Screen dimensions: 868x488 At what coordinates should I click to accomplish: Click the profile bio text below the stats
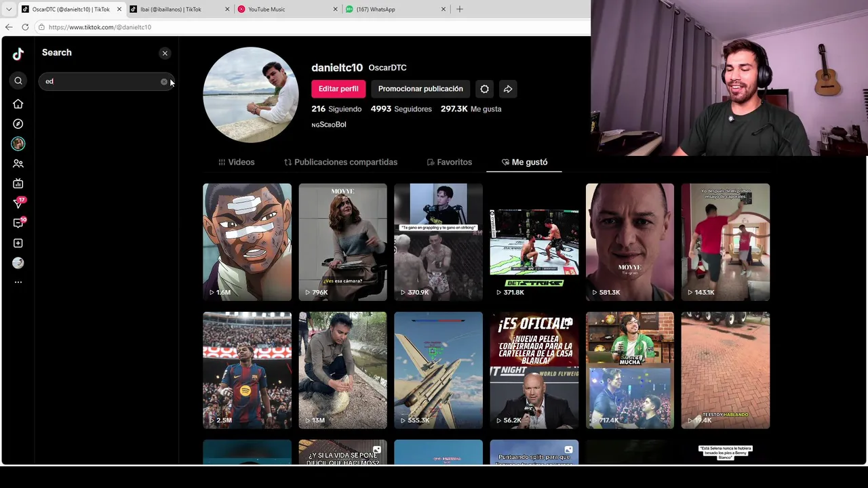click(329, 125)
